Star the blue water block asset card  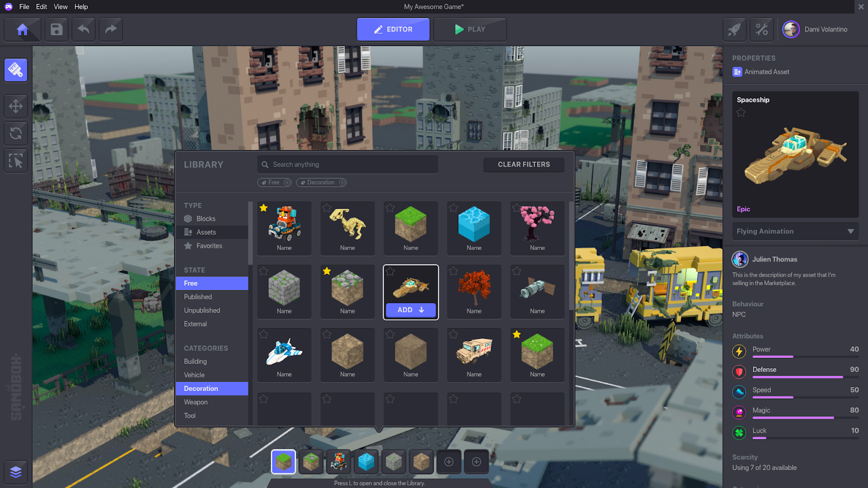453,208
